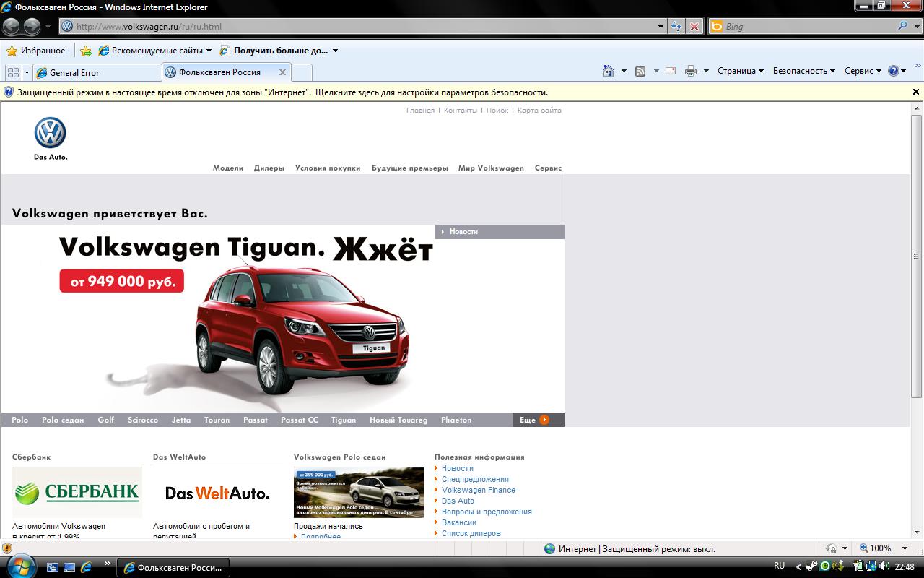This screenshot has width=924, height=578.
Task: Click the RSS feeds icon
Action: pos(640,71)
